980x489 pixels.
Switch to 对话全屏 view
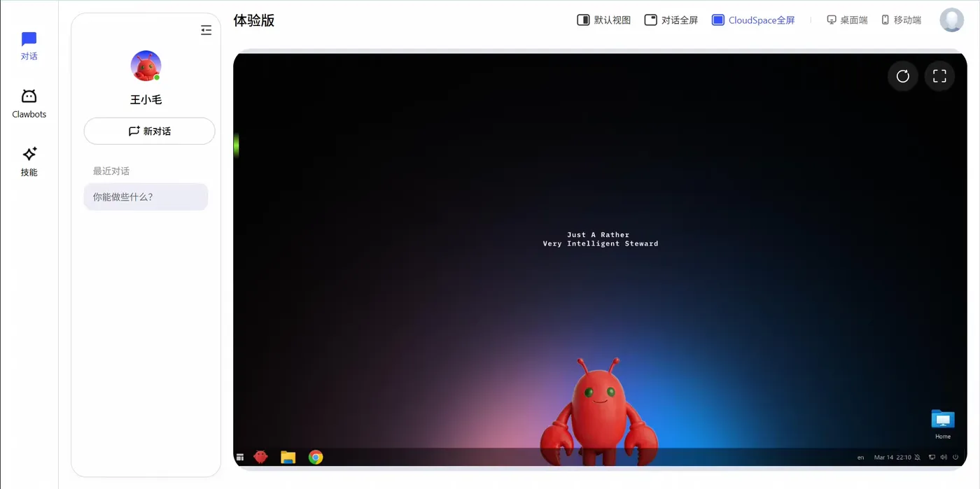tap(671, 20)
